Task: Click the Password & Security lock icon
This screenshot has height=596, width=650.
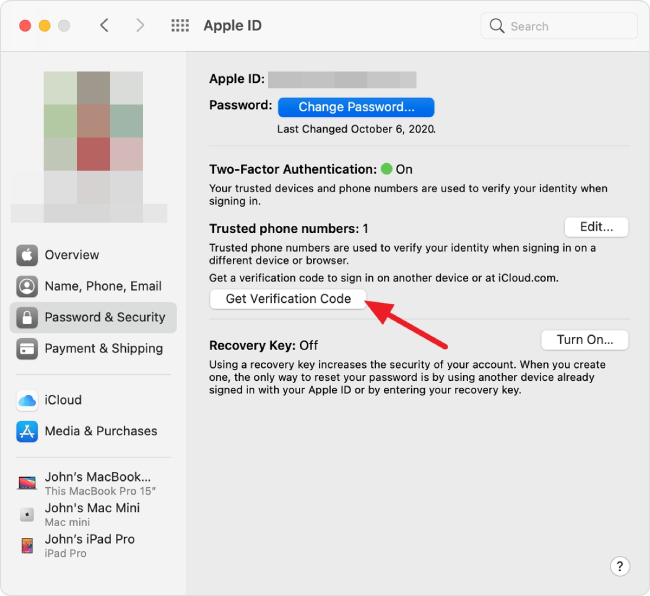Action: 27,317
